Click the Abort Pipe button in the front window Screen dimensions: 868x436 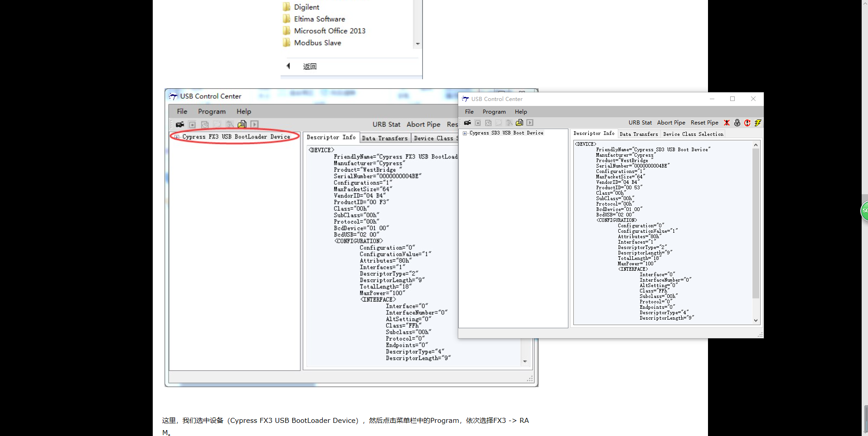(671, 123)
